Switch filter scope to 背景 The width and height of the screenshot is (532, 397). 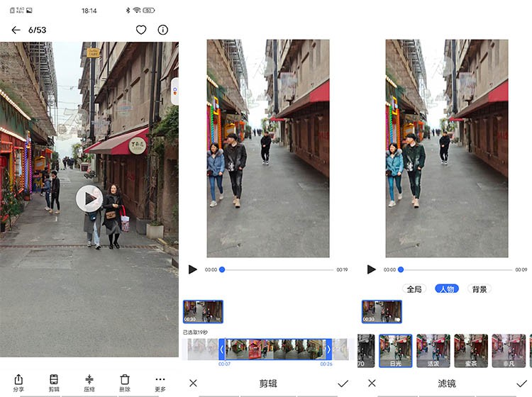[480, 289]
